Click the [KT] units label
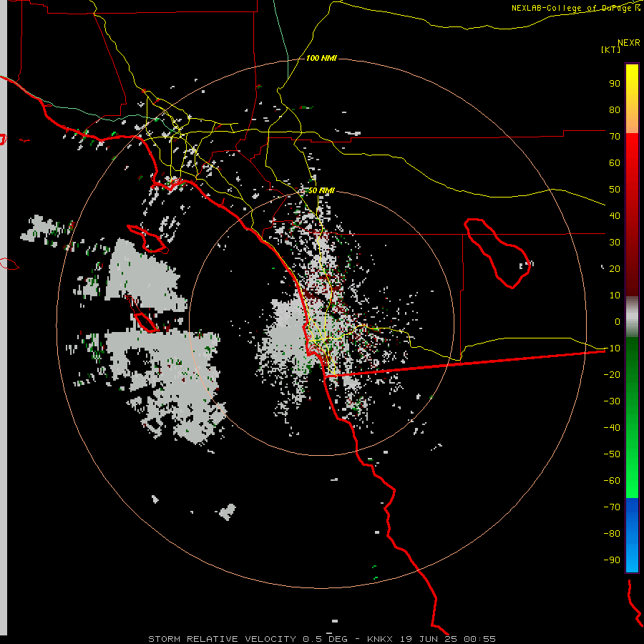Screen dimensions: 644x644 (611, 49)
